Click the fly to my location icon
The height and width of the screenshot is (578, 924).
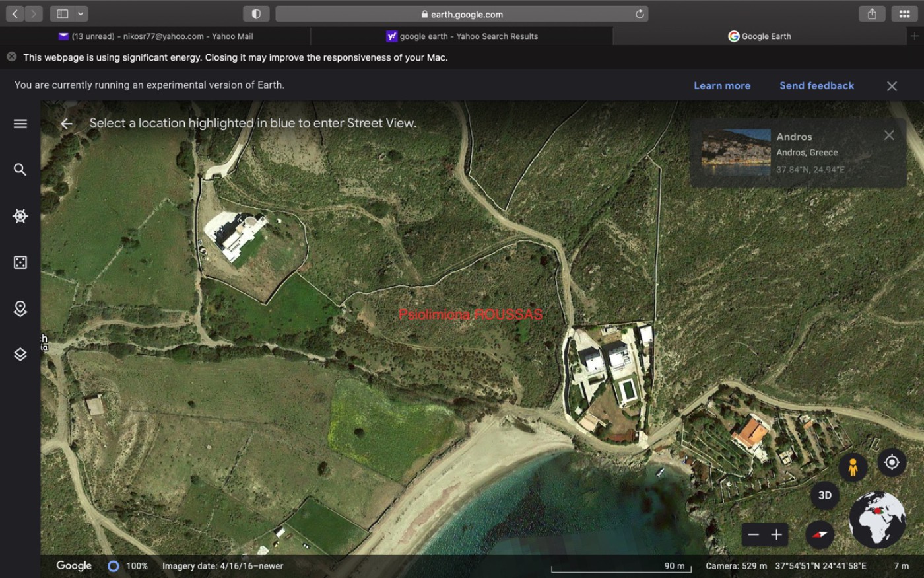[x=892, y=462]
